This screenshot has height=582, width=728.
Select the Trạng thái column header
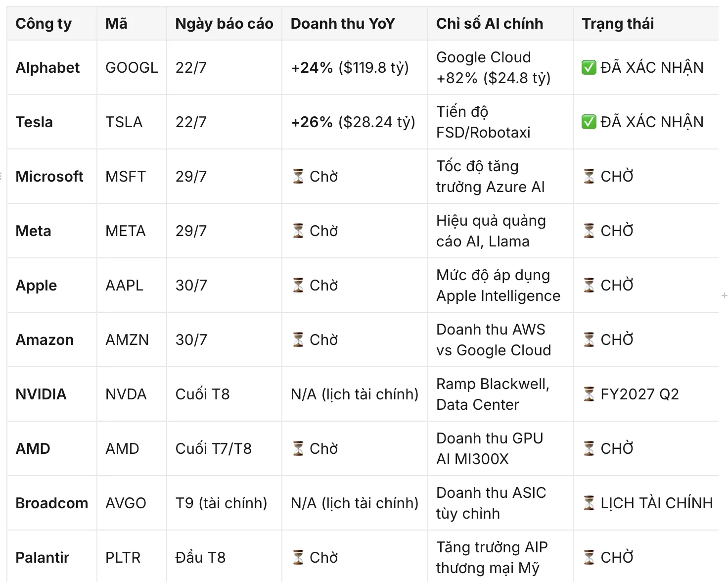click(646, 23)
